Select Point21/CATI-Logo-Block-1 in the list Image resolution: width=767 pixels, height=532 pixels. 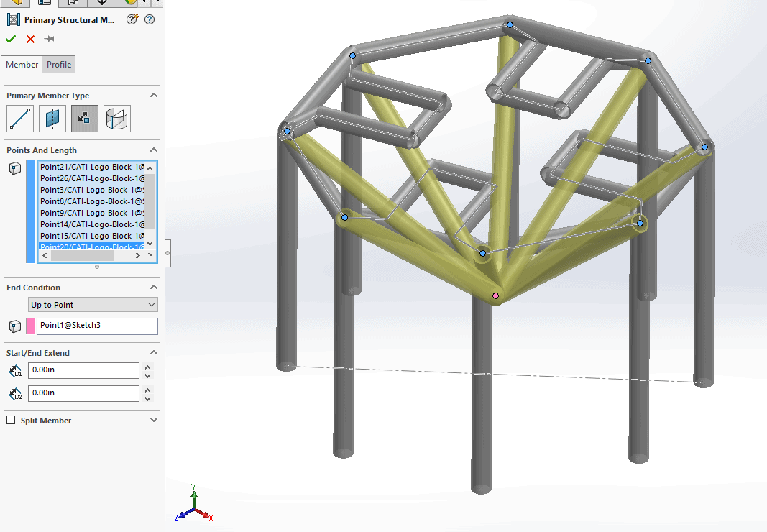click(x=91, y=167)
